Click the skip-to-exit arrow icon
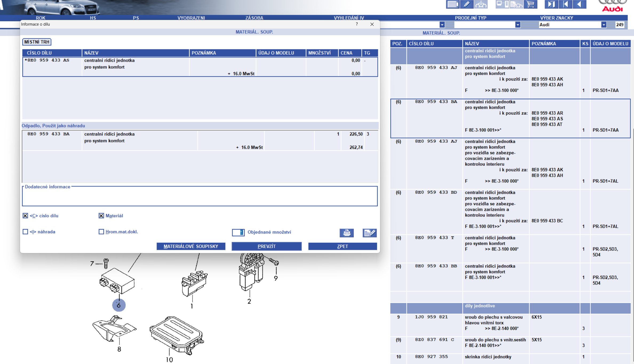This screenshot has width=634, height=364. point(551,4)
